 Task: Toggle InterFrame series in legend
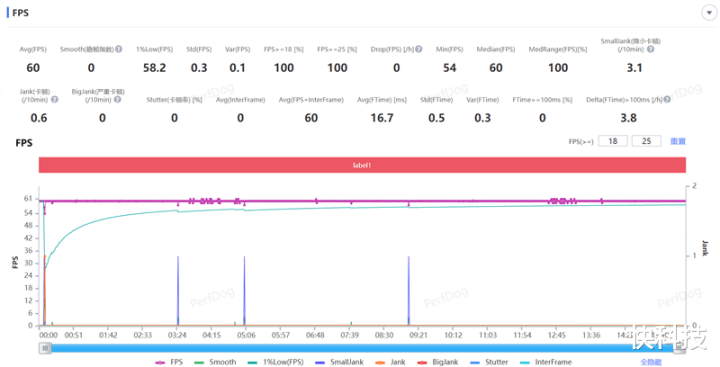pyautogui.click(x=546, y=362)
